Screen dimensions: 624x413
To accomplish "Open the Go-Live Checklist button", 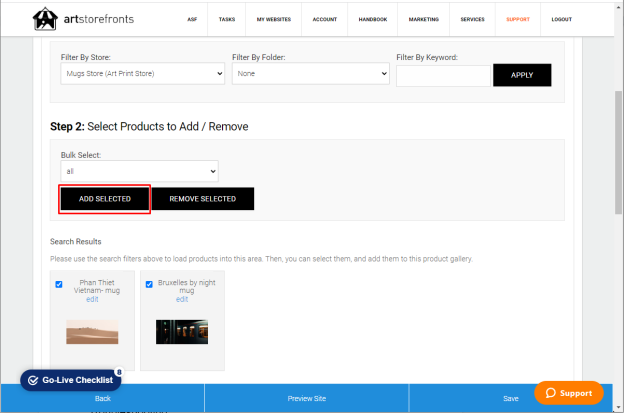I will point(71,380).
